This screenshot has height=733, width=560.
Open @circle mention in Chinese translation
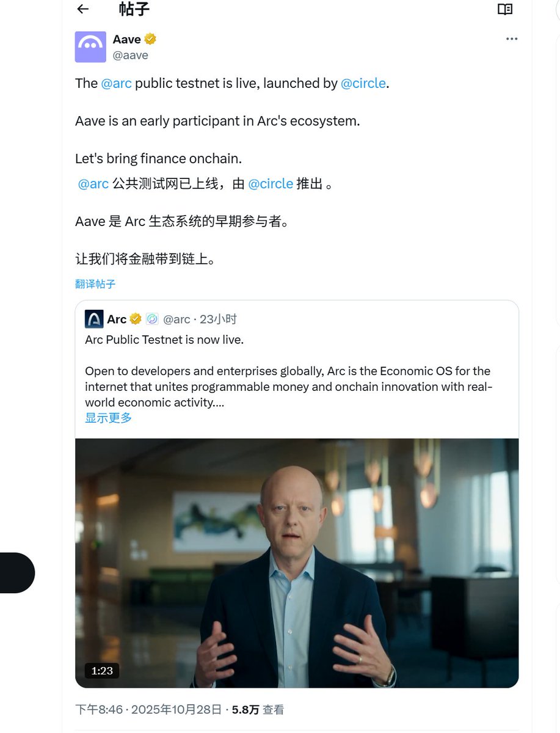[x=271, y=184]
